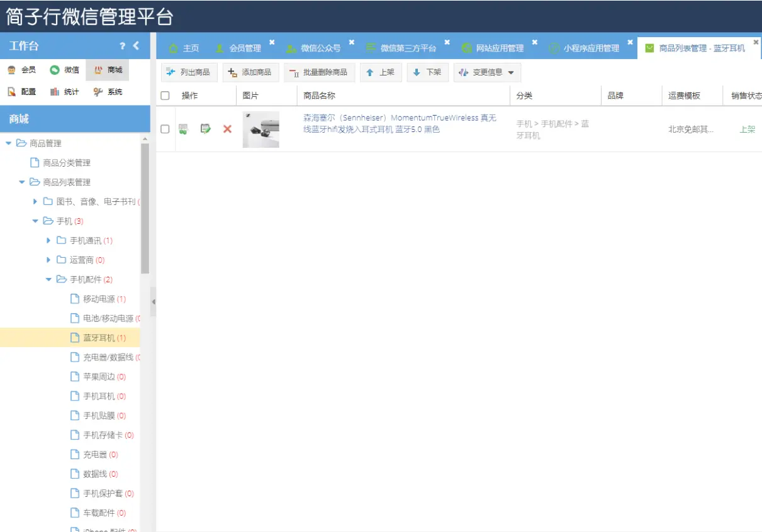Open the 系统 workbench module

[108, 92]
